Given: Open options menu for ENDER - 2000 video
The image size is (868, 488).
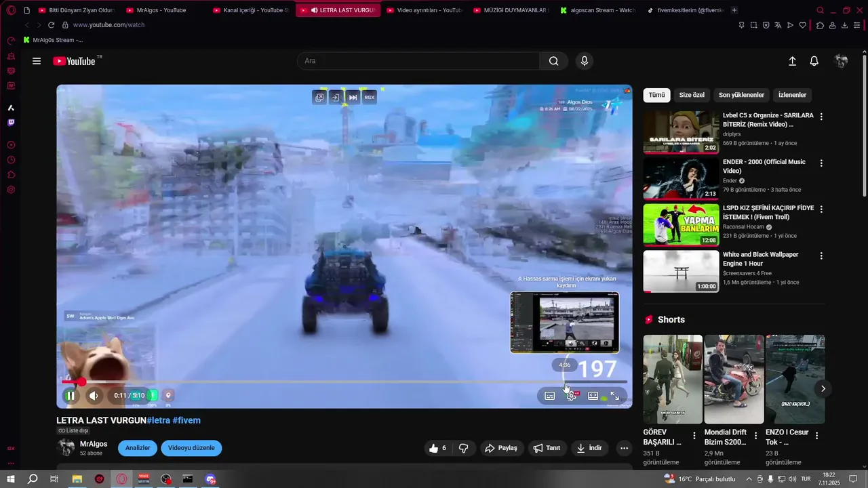Looking at the screenshot, I should click(x=821, y=163).
